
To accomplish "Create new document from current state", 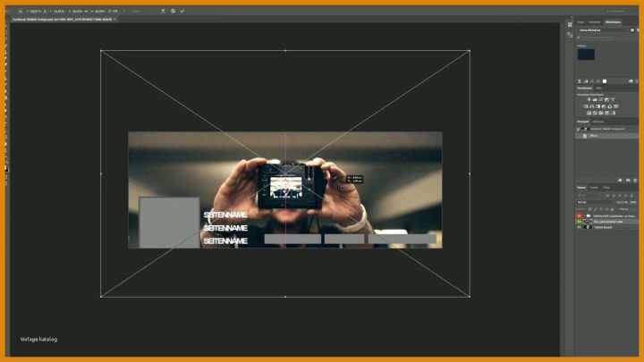I will click(620, 181).
